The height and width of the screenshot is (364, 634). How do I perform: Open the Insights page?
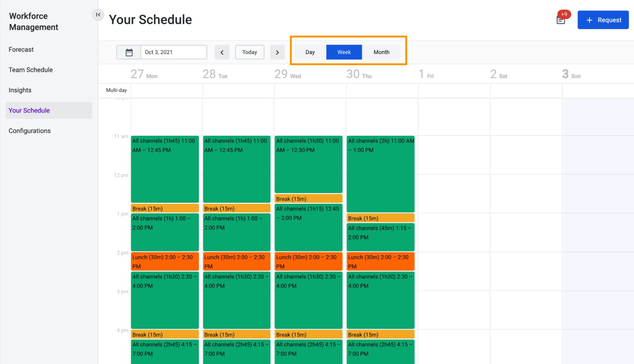point(20,90)
